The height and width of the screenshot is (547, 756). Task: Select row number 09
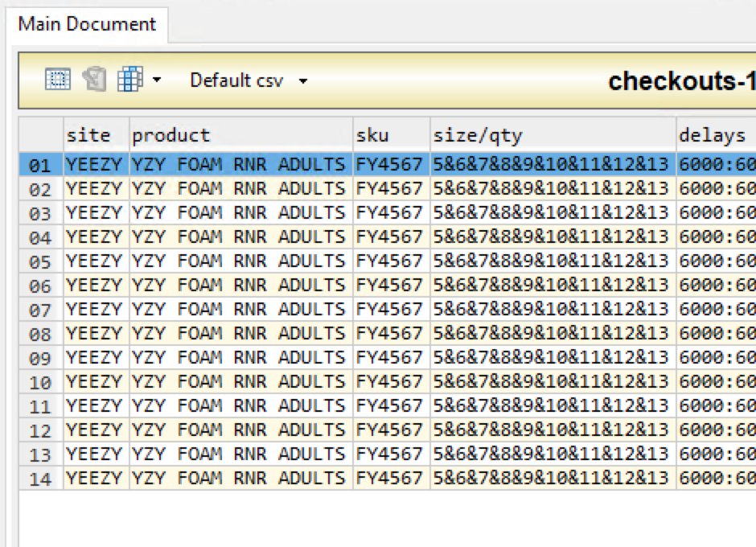(40, 357)
